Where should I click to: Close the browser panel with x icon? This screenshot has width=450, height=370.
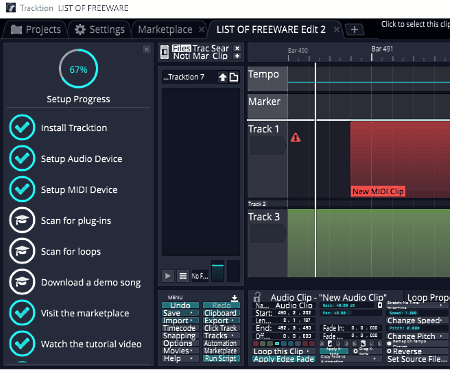[237, 48]
